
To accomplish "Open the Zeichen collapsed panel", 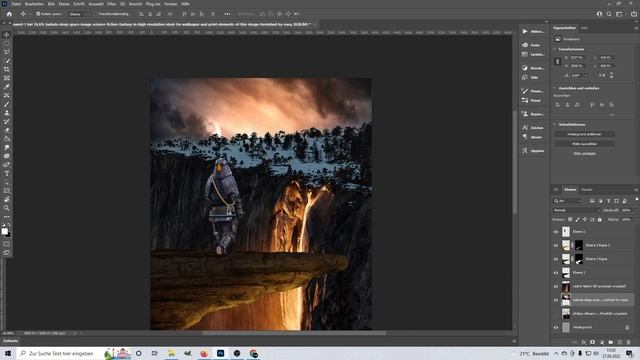I will (x=533, y=128).
